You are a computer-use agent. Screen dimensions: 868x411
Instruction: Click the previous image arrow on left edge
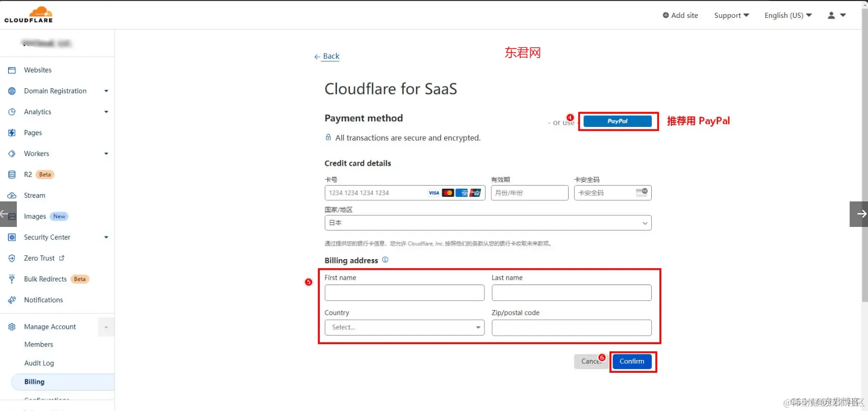tap(8, 214)
